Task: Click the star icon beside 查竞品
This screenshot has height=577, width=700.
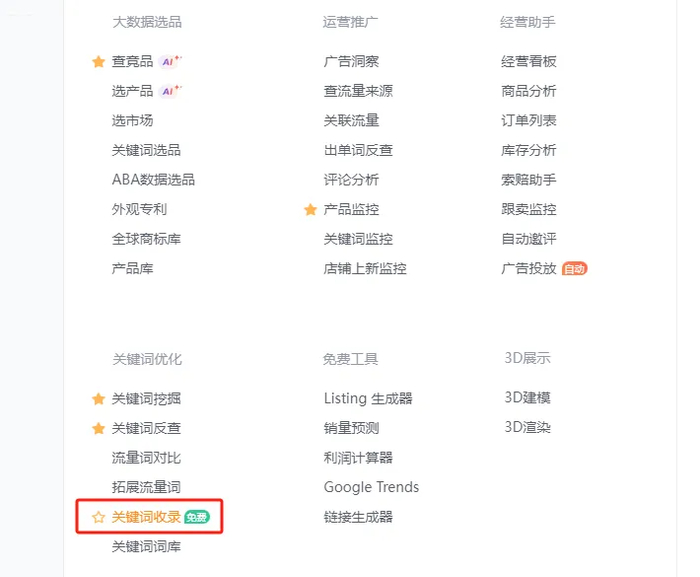Action: (x=98, y=62)
